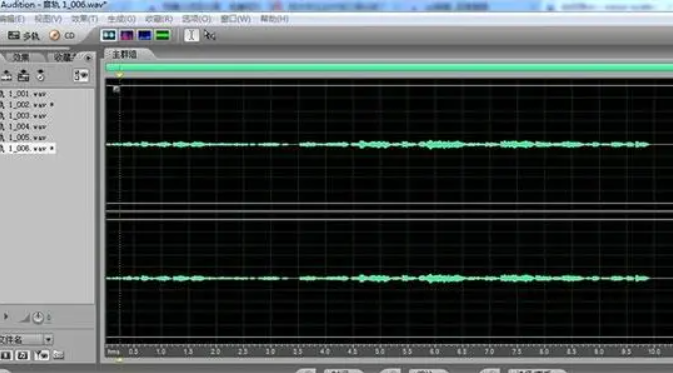Select the waveform display view icon

[x=109, y=35]
